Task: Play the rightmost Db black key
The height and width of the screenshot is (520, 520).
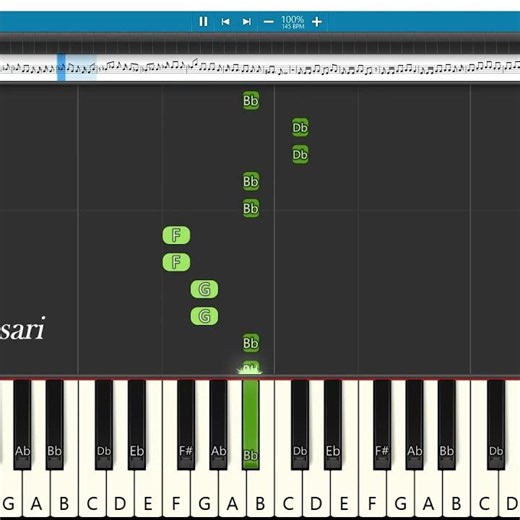Action: click(x=496, y=425)
